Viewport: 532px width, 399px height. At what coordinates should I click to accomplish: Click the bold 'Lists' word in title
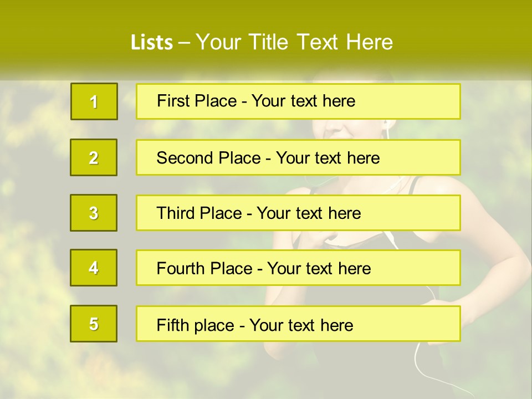pos(152,43)
